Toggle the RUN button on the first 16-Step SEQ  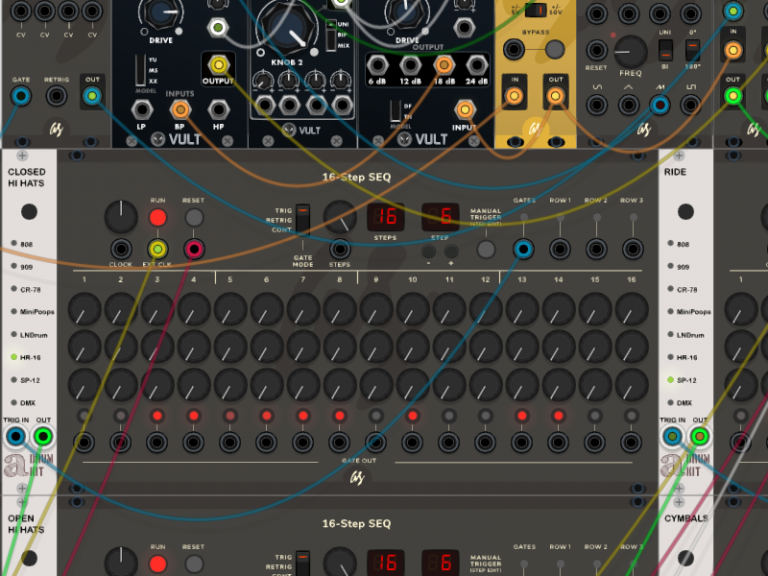(x=158, y=217)
